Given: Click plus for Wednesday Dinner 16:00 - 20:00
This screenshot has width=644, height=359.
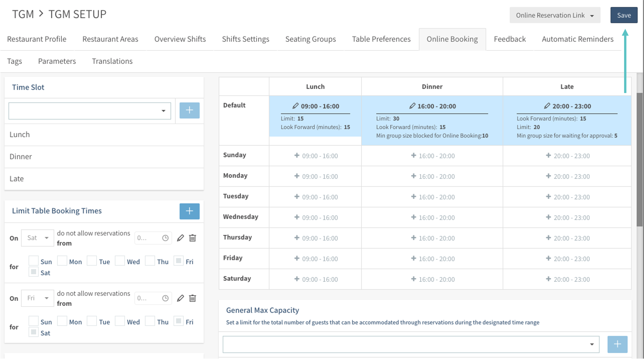Looking at the screenshot, I should point(414,217).
